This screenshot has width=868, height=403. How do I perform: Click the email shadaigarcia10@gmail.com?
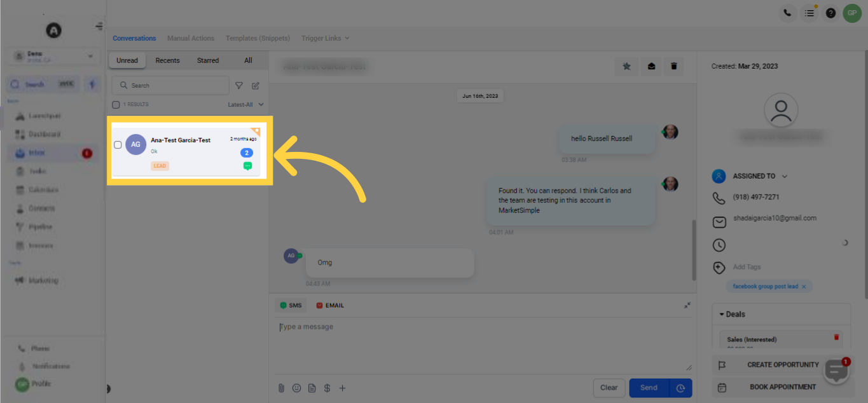[775, 218]
